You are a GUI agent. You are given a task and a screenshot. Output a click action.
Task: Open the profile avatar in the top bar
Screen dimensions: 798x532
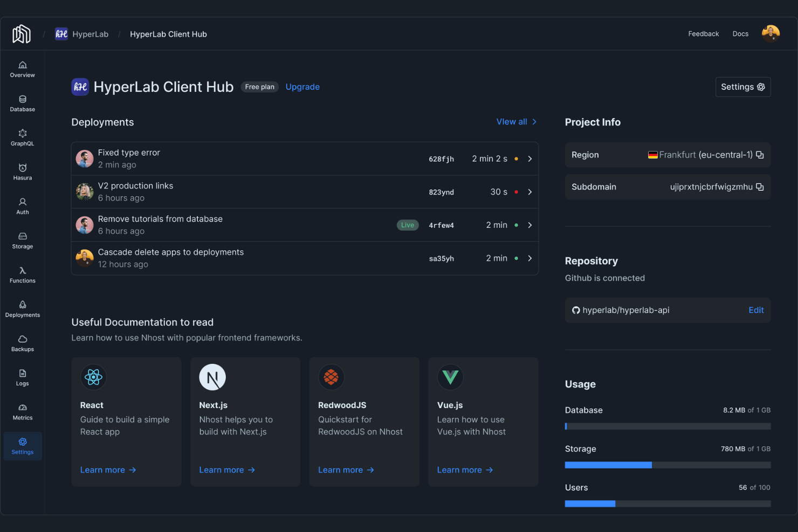click(x=771, y=33)
